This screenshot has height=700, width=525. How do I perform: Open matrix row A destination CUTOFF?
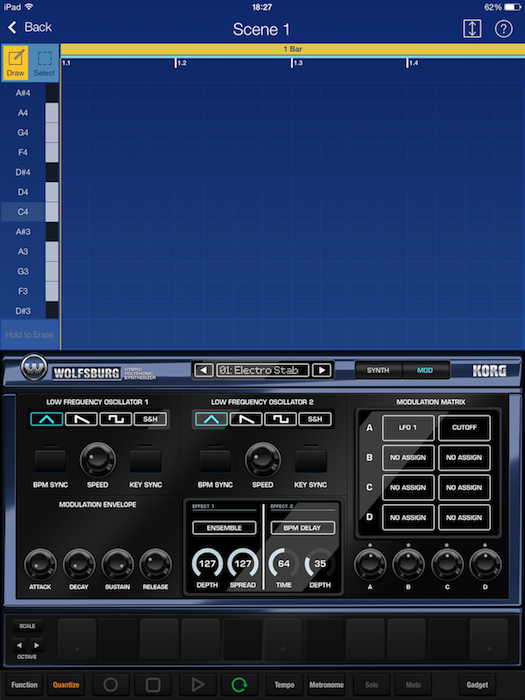464,428
